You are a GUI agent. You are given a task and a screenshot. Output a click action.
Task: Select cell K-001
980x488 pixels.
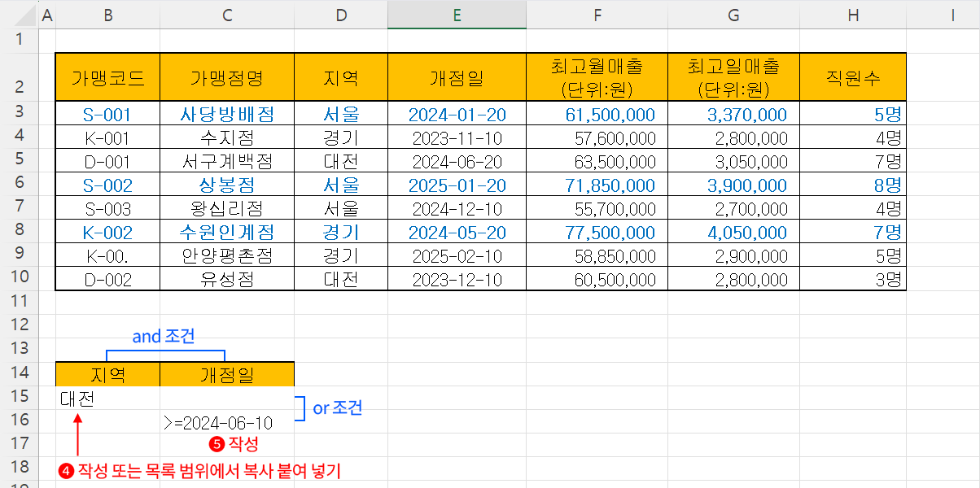coord(107,137)
